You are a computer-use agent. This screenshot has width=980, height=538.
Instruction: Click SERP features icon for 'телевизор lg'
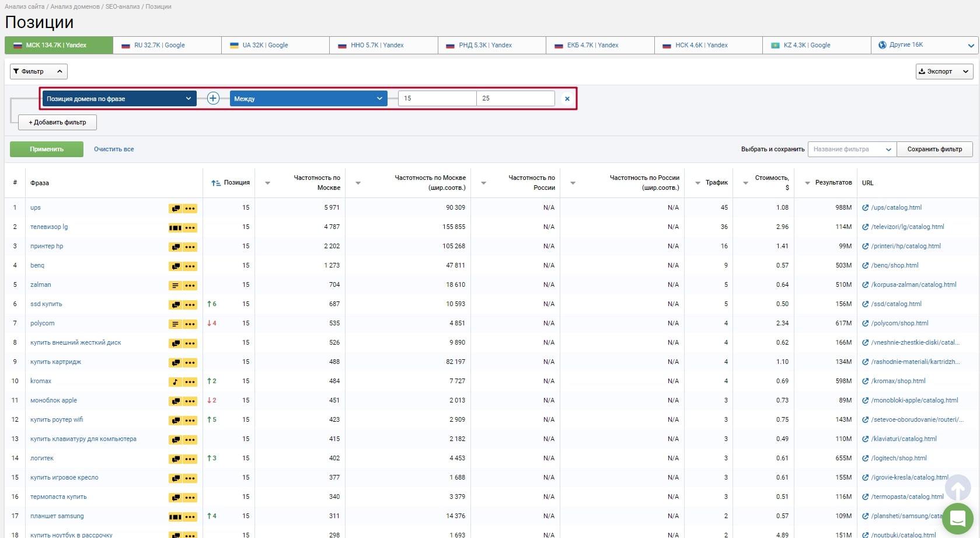click(x=175, y=228)
